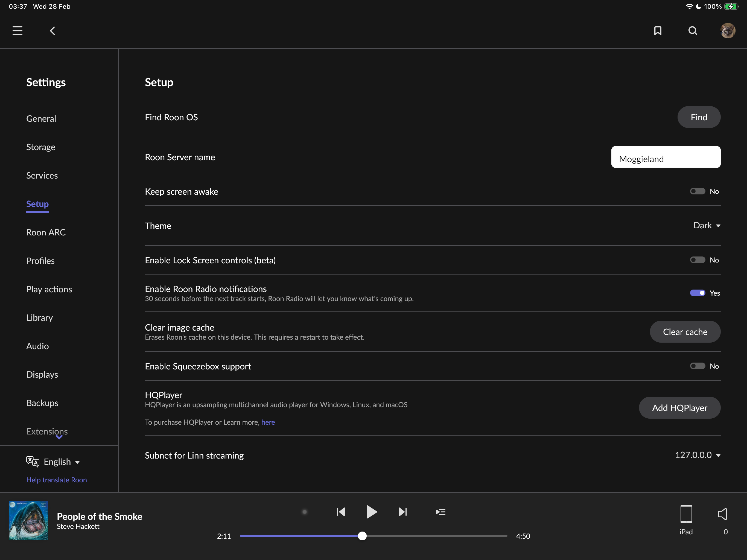This screenshot has width=747, height=560.
Task: Open Library settings tab
Action: coord(40,317)
